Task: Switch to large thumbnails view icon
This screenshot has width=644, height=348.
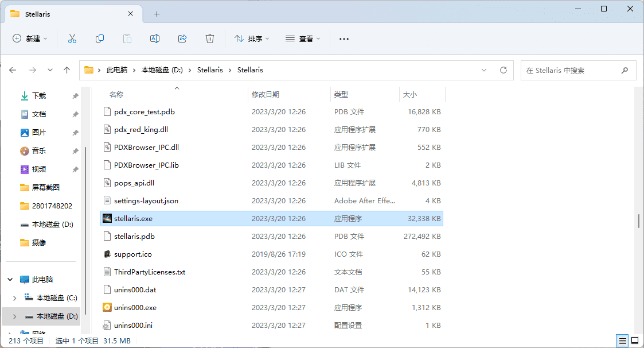Action: point(635,341)
